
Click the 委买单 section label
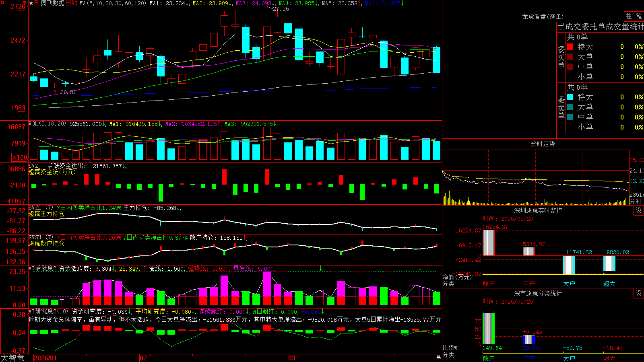(x=561, y=57)
